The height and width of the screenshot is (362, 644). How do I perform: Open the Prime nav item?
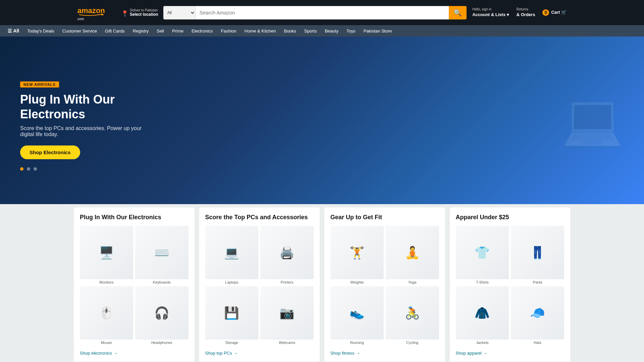178,31
